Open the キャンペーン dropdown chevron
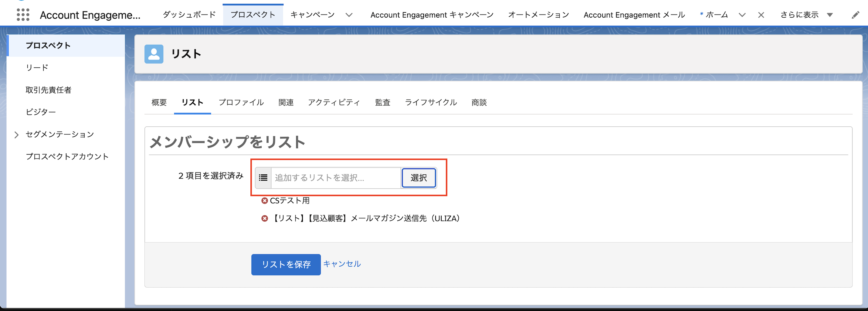 pyautogui.click(x=349, y=15)
